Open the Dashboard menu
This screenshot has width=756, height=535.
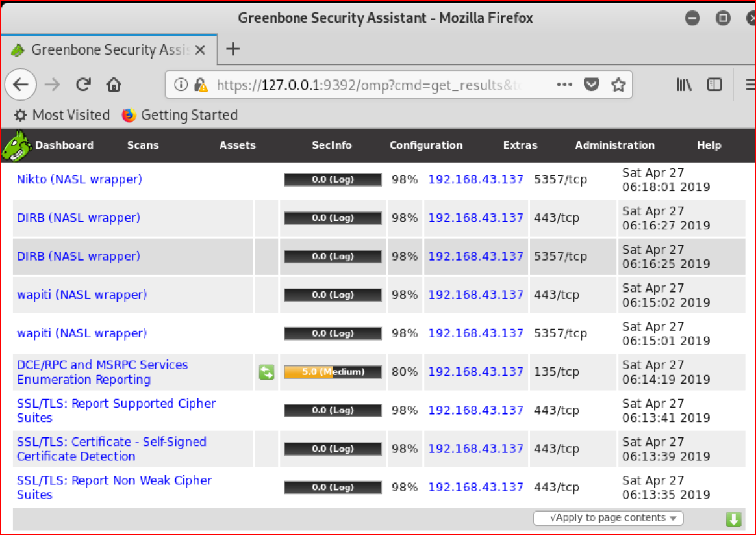point(64,145)
